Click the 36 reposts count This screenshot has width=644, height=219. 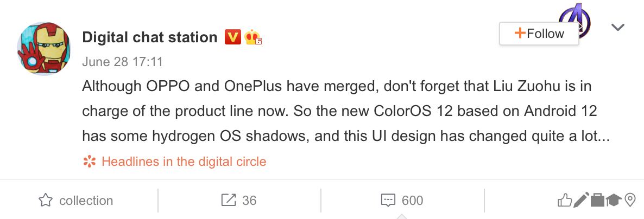[x=249, y=201]
